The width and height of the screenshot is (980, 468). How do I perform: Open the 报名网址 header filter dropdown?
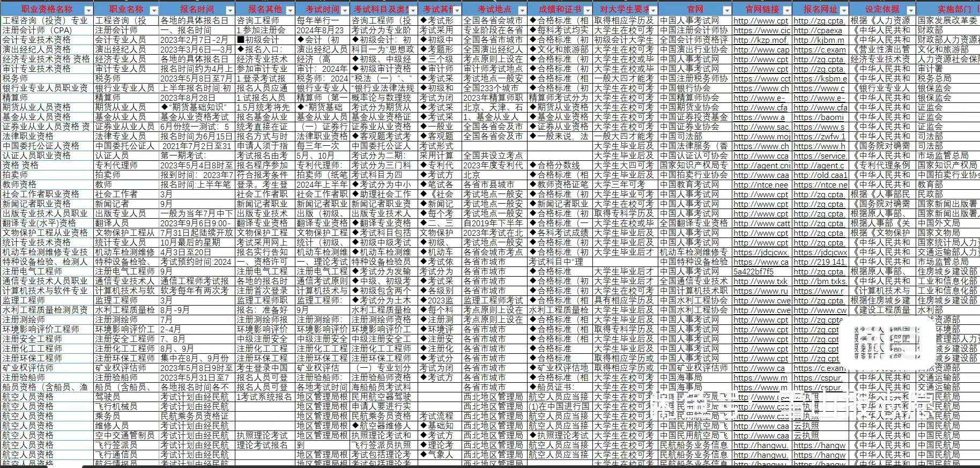coord(843,10)
